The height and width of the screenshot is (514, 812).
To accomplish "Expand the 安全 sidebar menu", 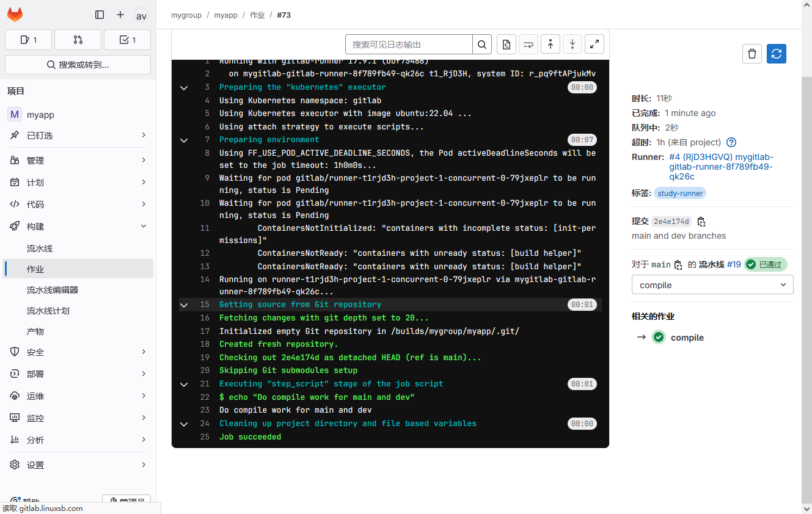I will [x=78, y=352].
